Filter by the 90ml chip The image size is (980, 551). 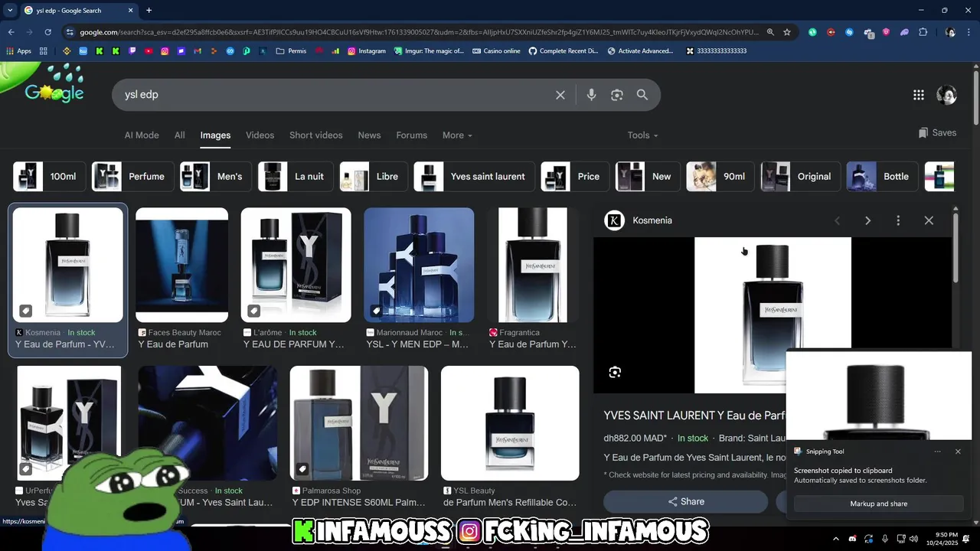(x=720, y=176)
